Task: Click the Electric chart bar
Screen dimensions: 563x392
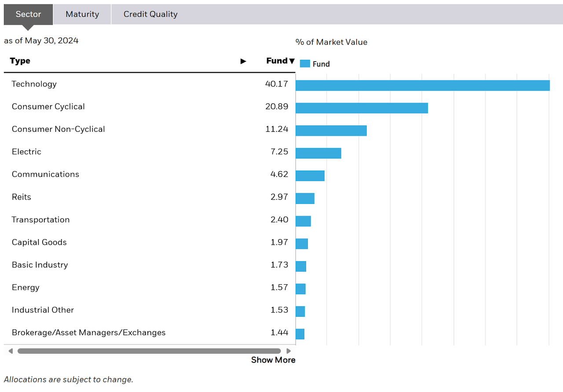Action: pyautogui.click(x=318, y=153)
